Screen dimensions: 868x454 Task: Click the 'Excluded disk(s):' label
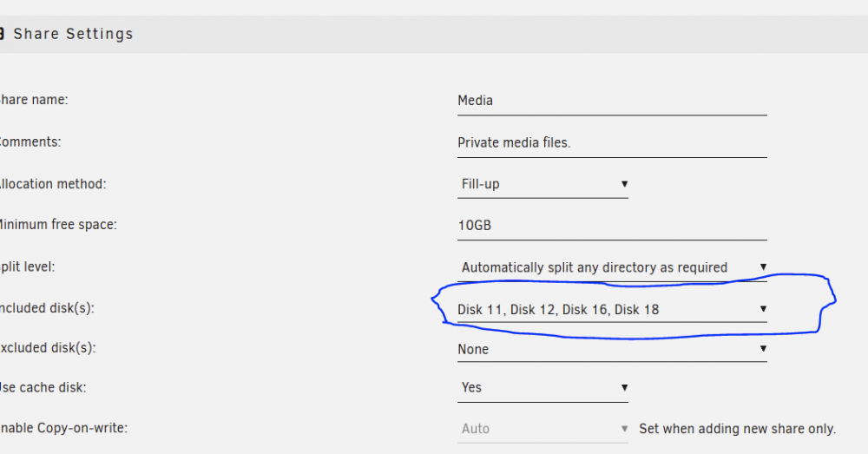(48, 348)
